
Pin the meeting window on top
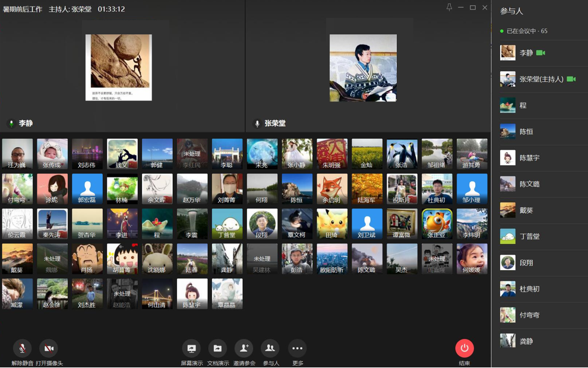(449, 8)
